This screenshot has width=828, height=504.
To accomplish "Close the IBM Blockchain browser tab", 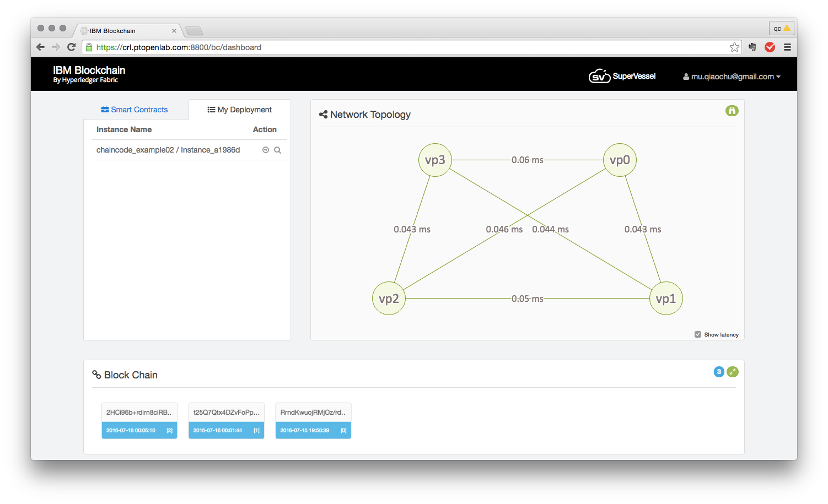I will click(x=174, y=31).
